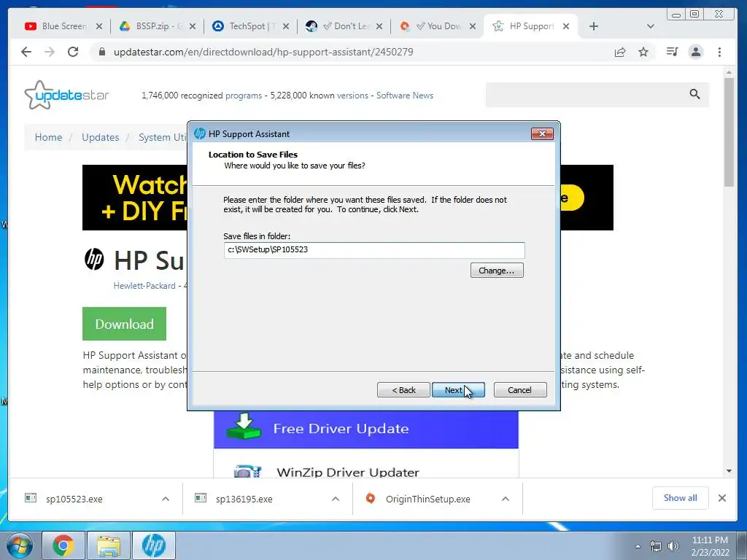Bookmark this page with star icon
This screenshot has height=560, width=747.
click(x=643, y=52)
